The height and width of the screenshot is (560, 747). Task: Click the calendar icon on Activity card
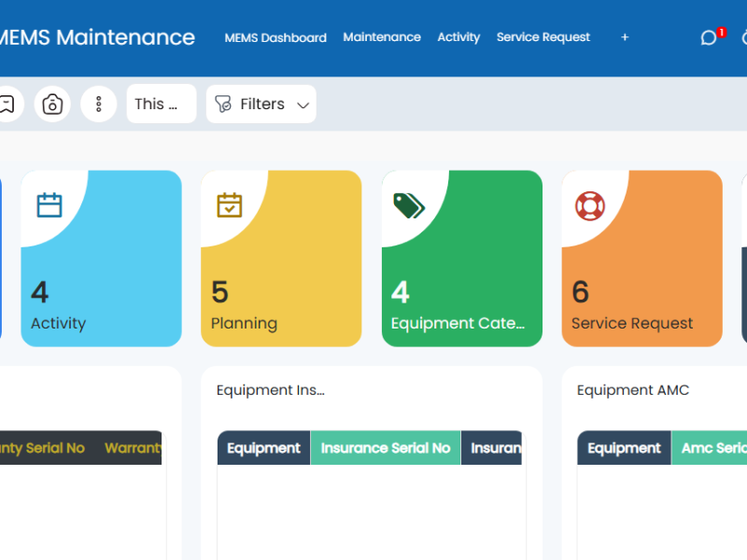point(49,204)
